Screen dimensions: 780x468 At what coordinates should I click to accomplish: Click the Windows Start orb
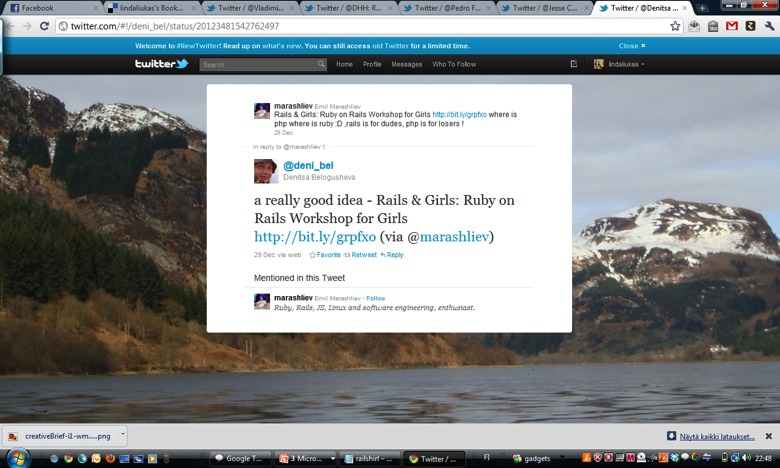coord(18,458)
